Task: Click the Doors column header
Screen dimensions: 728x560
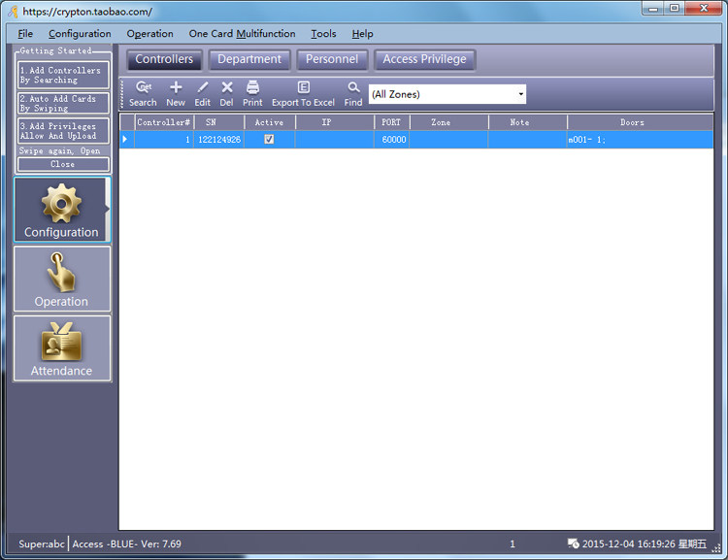Action: point(641,122)
